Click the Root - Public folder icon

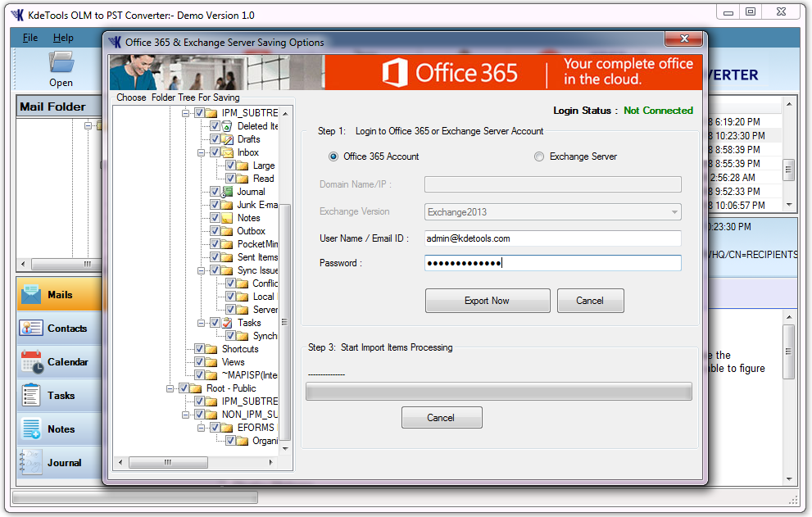(x=195, y=388)
